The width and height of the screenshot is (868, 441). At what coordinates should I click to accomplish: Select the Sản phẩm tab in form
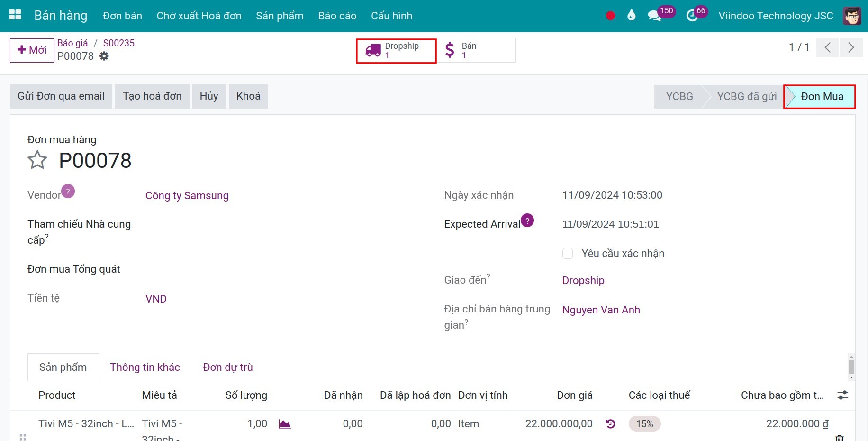coord(63,367)
